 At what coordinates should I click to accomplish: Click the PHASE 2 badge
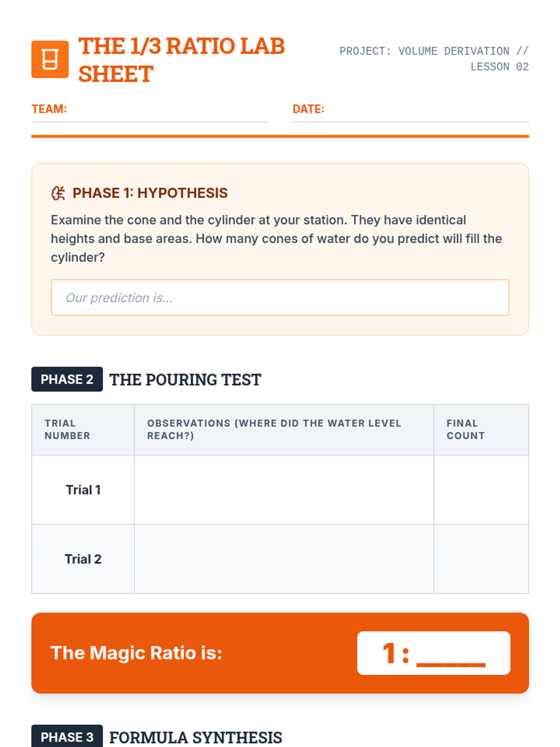67,379
